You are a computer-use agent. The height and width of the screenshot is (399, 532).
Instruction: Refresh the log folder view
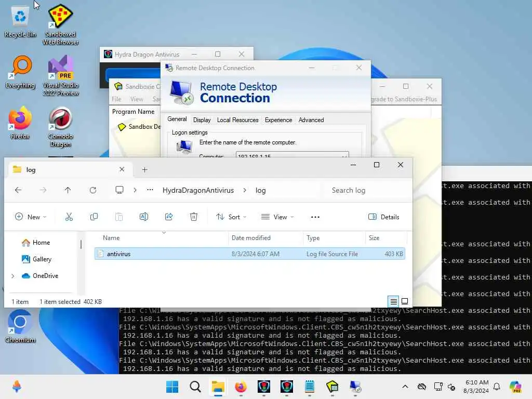pyautogui.click(x=93, y=190)
